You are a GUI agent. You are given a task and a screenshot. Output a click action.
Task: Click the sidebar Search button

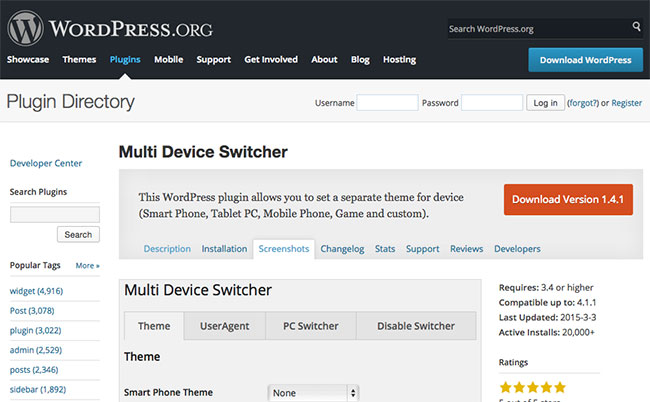78,235
